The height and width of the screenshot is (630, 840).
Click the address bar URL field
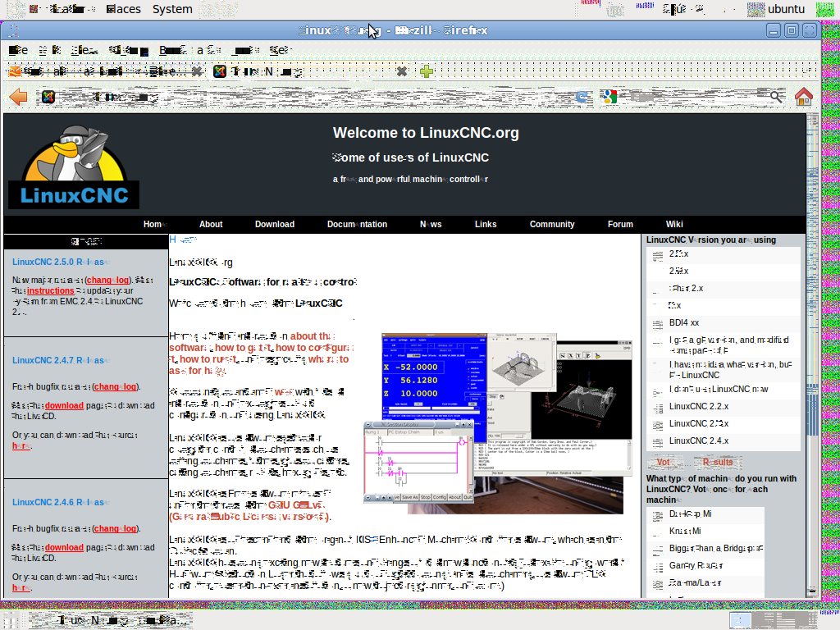(313, 97)
